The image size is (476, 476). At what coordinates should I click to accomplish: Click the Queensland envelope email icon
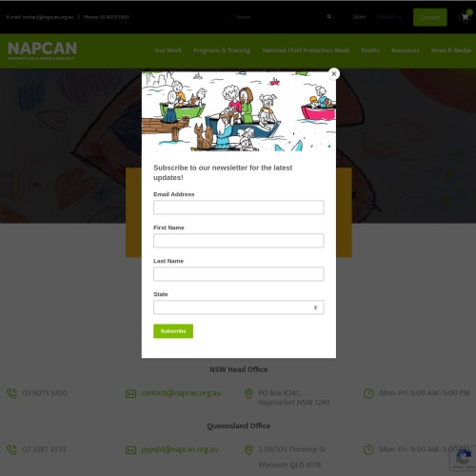[130, 449]
